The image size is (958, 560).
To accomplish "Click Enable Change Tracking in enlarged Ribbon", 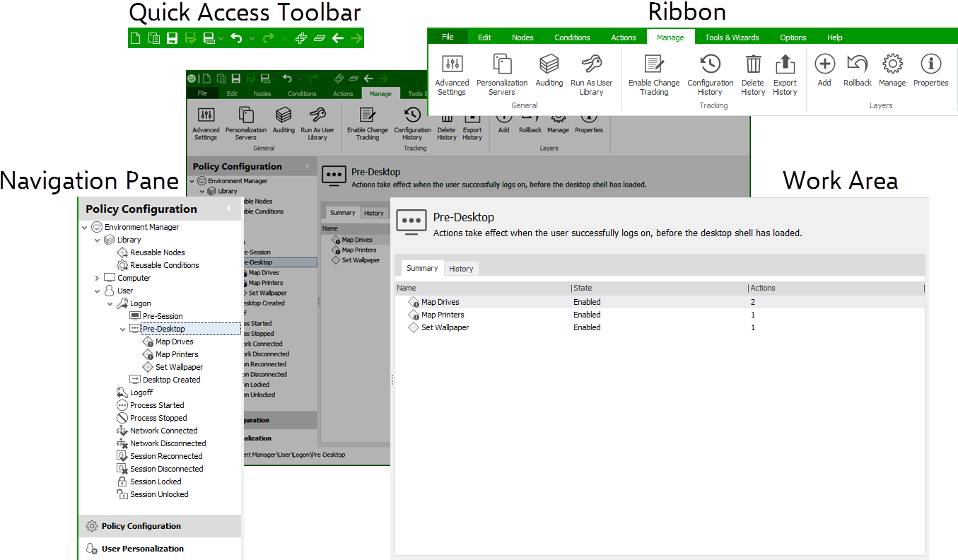I will pos(654,75).
